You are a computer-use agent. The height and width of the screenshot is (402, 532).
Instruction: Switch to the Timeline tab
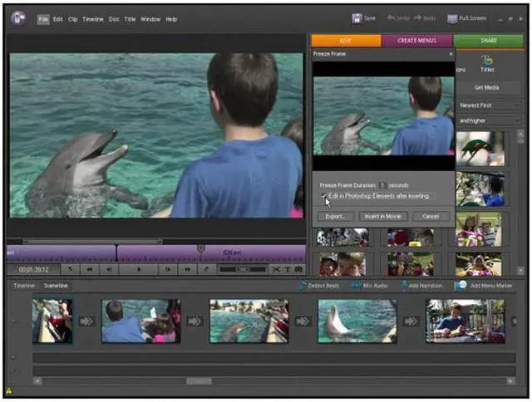pyautogui.click(x=24, y=286)
